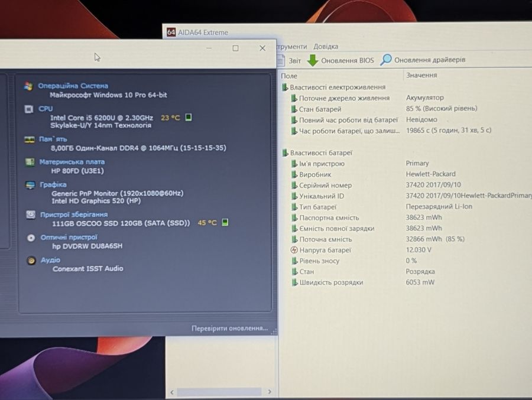Click the CPU chip icon
The height and width of the screenshot is (400, 532).
[x=29, y=109]
